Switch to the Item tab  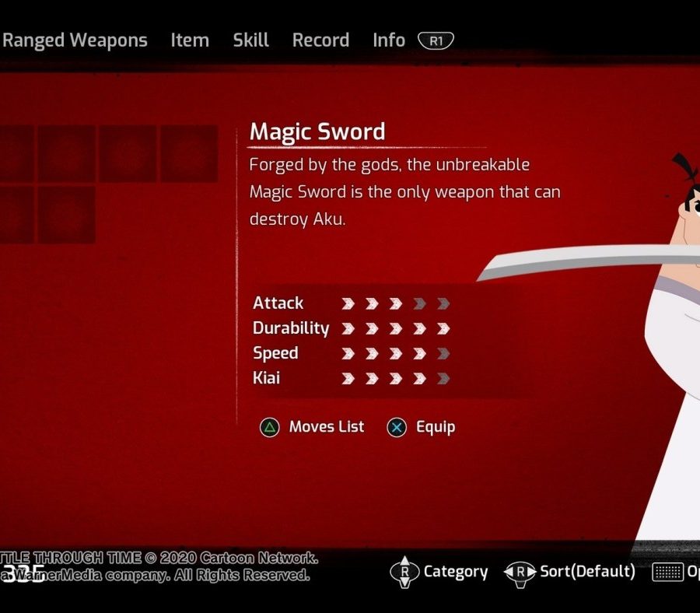pyautogui.click(x=190, y=40)
